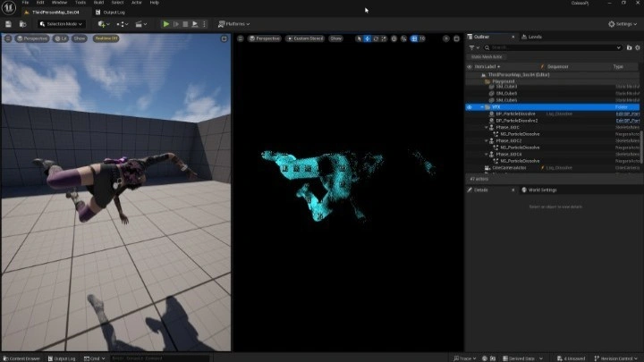The width and height of the screenshot is (644, 362).
Task: Click the Outliner filter icon
Action: click(474, 46)
